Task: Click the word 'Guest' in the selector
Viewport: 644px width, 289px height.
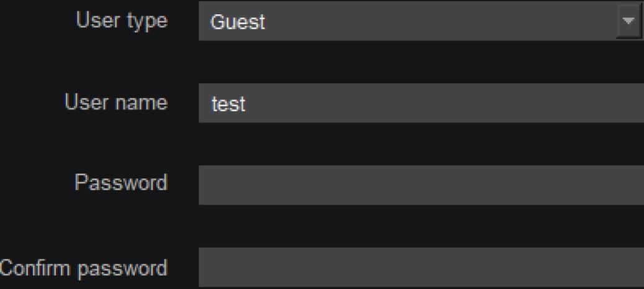Action: pyautogui.click(x=238, y=23)
